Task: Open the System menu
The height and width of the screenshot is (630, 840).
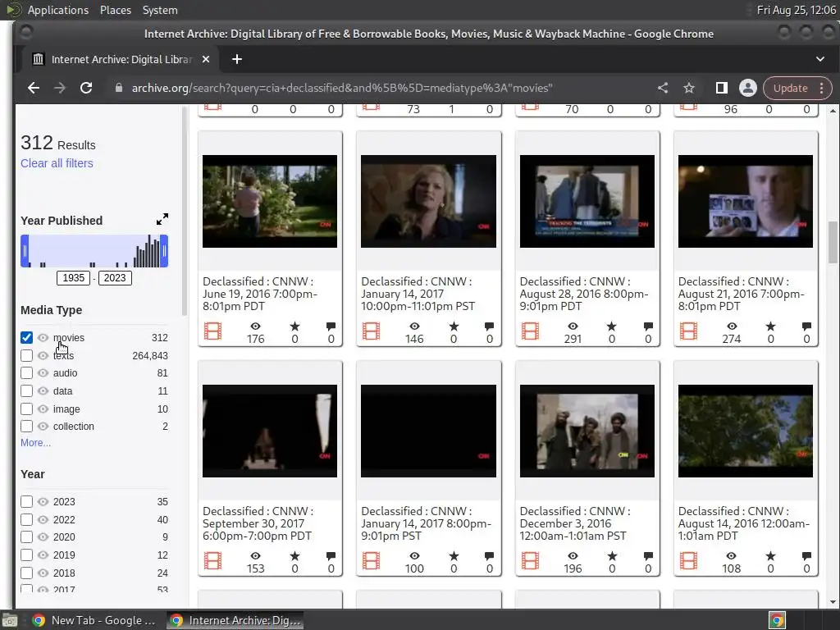Action: coord(160,10)
